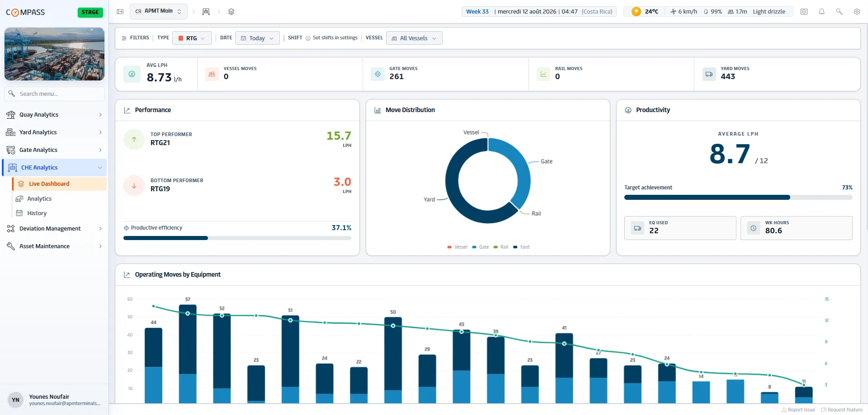This screenshot has height=415, width=868.
Task: Click the sliders icon beside FILTERS
Action: (x=124, y=38)
